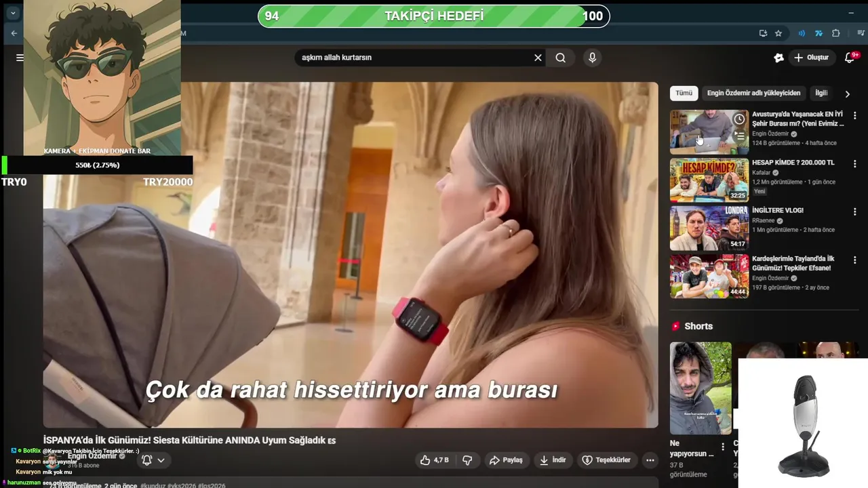Screen dimensions: 868x488
Task: Click the TAKİPÇİ HEDEFİ progress bar
Action: [x=433, y=16]
